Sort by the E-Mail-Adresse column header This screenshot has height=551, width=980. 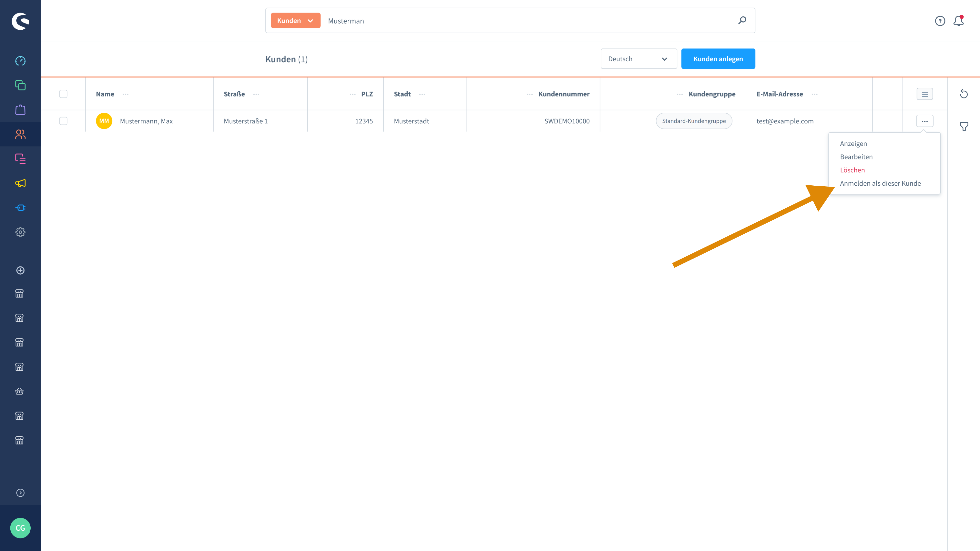[780, 94]
